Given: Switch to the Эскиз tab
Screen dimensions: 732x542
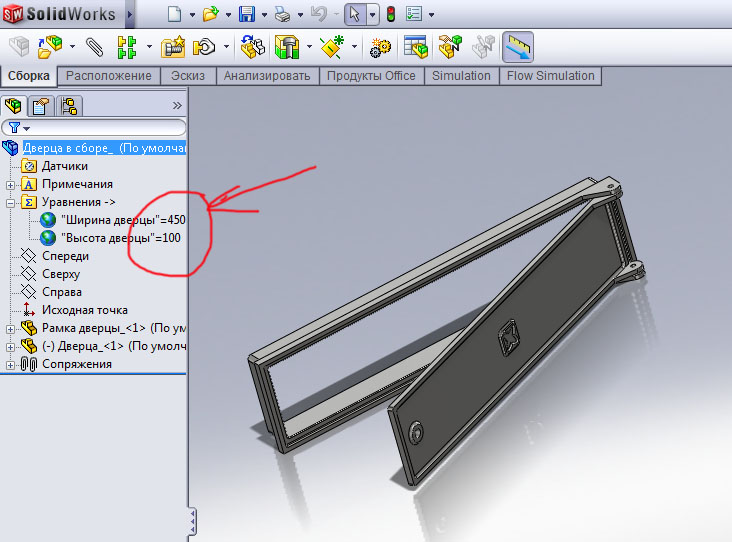Looking at the screenshot, I should [x=188, y=76].
